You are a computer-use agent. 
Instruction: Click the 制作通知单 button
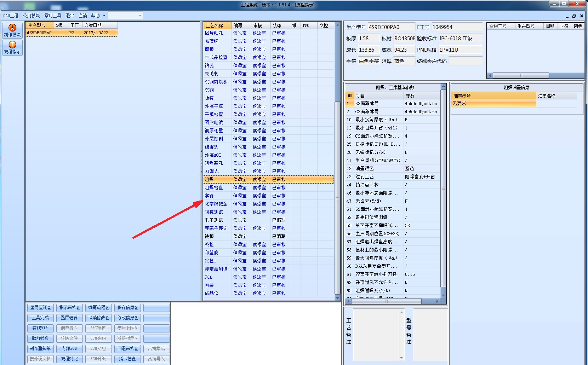40,349
